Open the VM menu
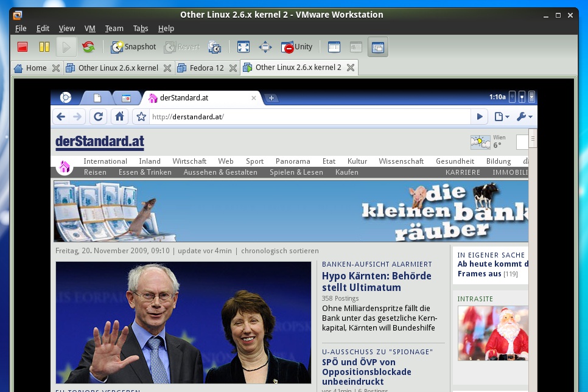This screenshot has width=588, height=392. pos(89,29)
